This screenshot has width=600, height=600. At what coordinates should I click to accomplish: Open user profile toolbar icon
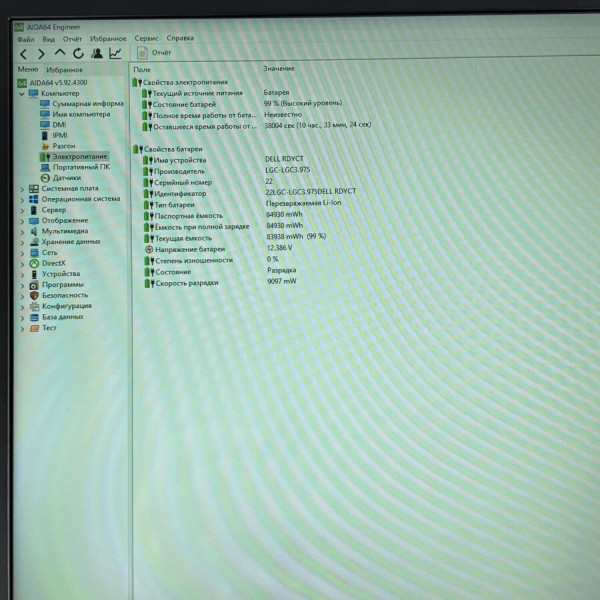click(97, 53)
